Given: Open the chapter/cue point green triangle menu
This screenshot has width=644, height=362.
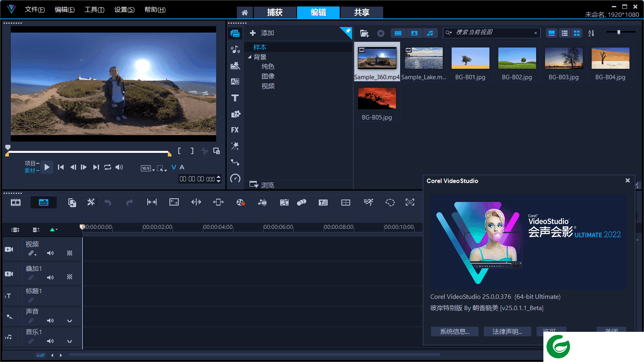Looking at the screenshot, I should (54, 230).
